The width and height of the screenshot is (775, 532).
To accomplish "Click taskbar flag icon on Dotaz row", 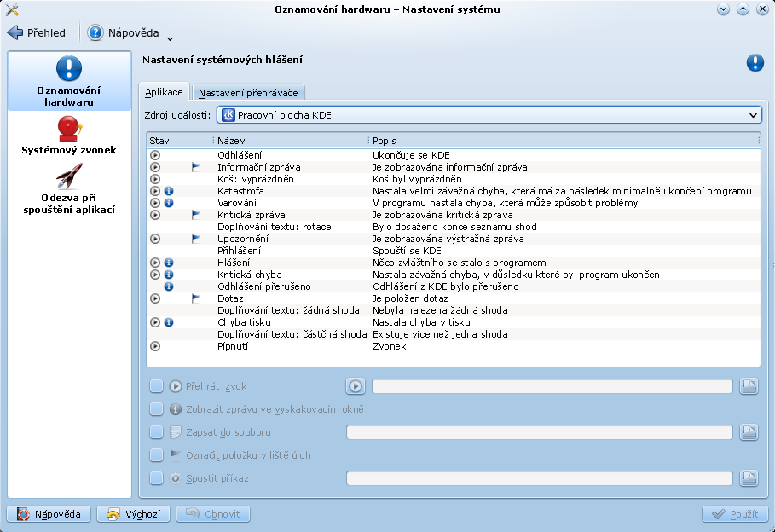I will click(196, 298).
